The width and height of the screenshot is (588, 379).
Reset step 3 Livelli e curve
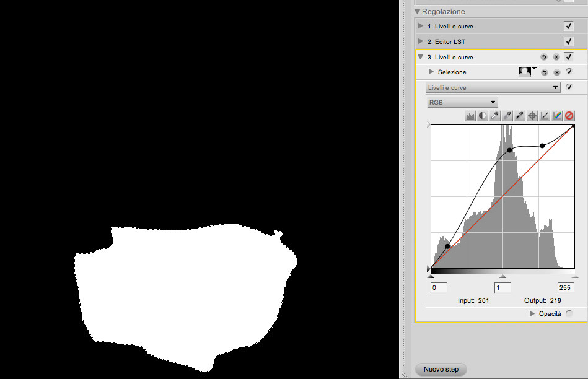tap(544, 57)
